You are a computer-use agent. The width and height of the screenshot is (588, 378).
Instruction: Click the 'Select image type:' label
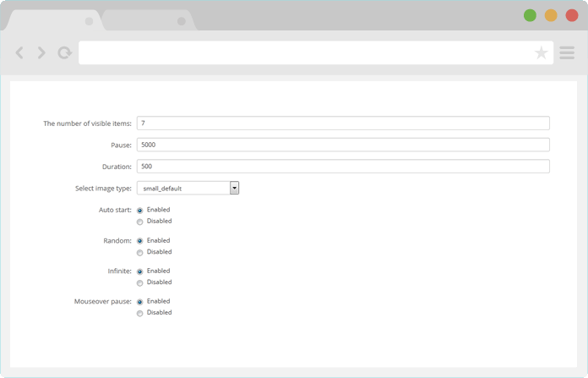pos(104,189)
